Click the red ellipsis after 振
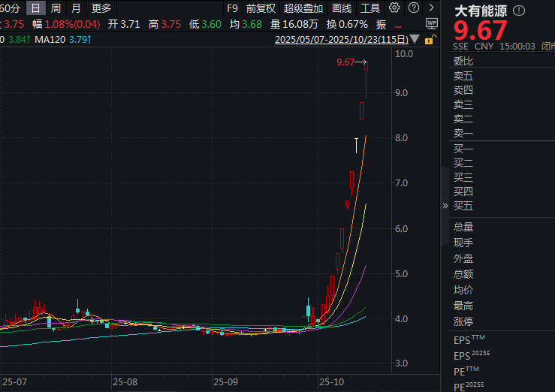555x392 pixels. [397, 24]
